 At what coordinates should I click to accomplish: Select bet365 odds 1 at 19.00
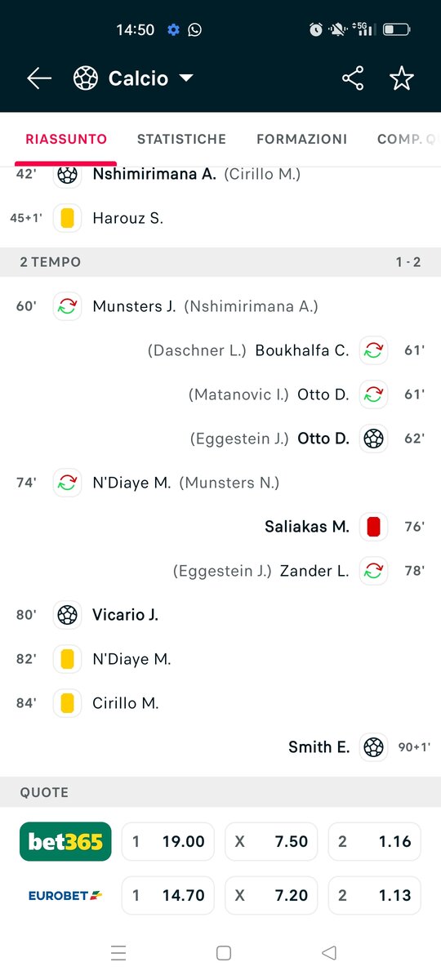(168, 841)
